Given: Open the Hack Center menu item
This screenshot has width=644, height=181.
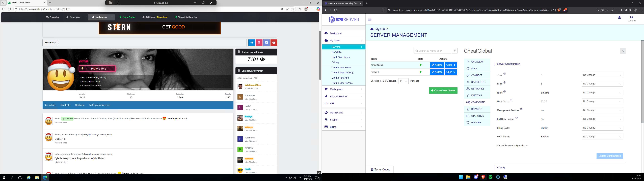Looking at the screenshot, I should click(127, 17).
